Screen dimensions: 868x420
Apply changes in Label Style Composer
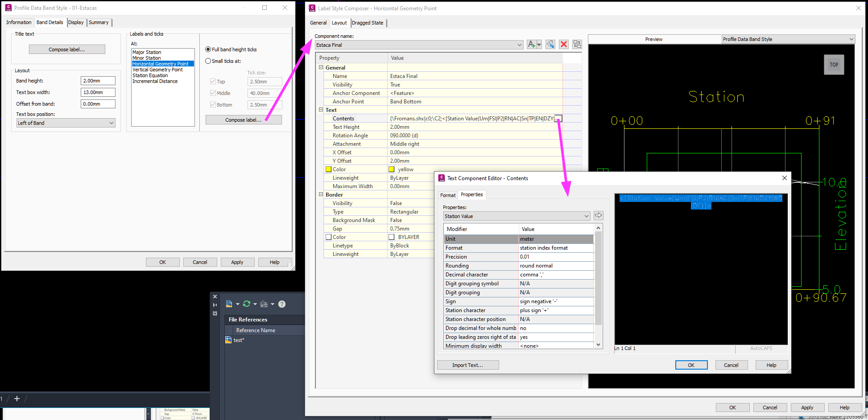[807, 407]
